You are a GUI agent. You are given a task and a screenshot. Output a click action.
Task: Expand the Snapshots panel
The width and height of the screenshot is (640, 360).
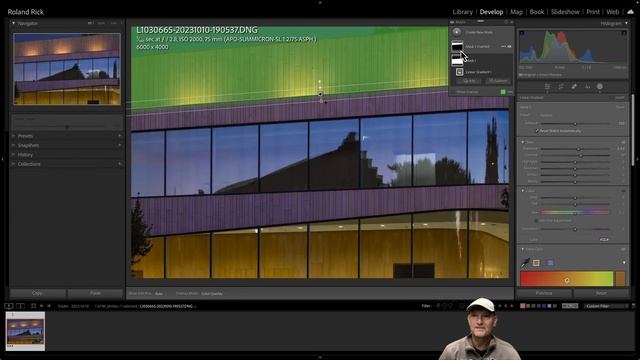28,145
